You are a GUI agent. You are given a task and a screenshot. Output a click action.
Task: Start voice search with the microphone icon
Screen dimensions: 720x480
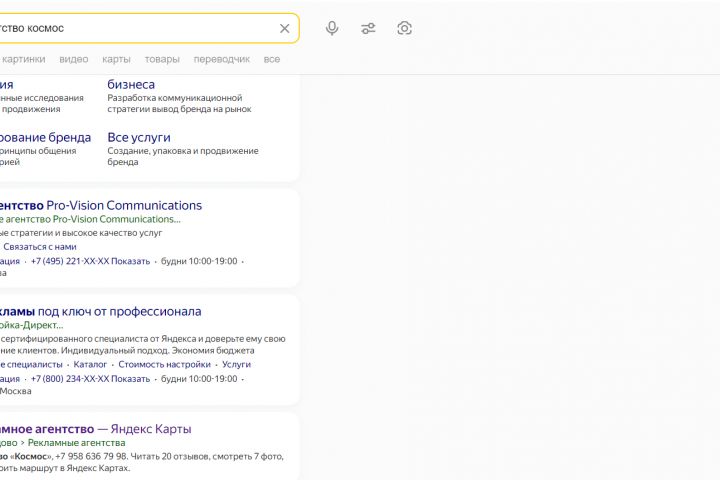click(332, 28)
